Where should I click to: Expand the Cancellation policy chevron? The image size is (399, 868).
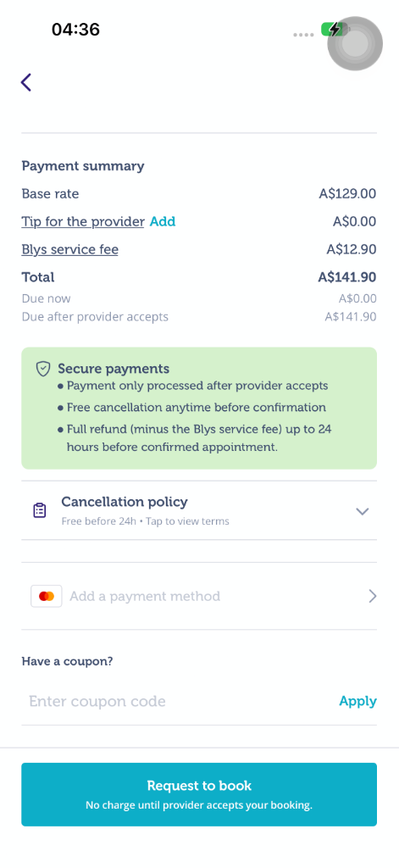click(363, 511)
